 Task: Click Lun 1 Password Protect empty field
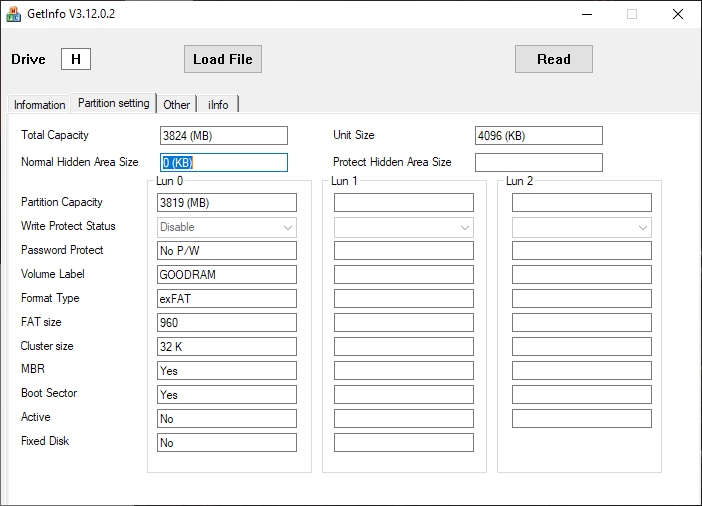click(x=403, y=250)
